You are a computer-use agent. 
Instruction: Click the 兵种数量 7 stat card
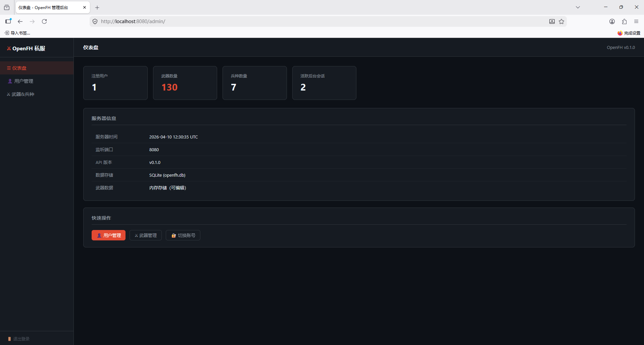click(255, 83)
